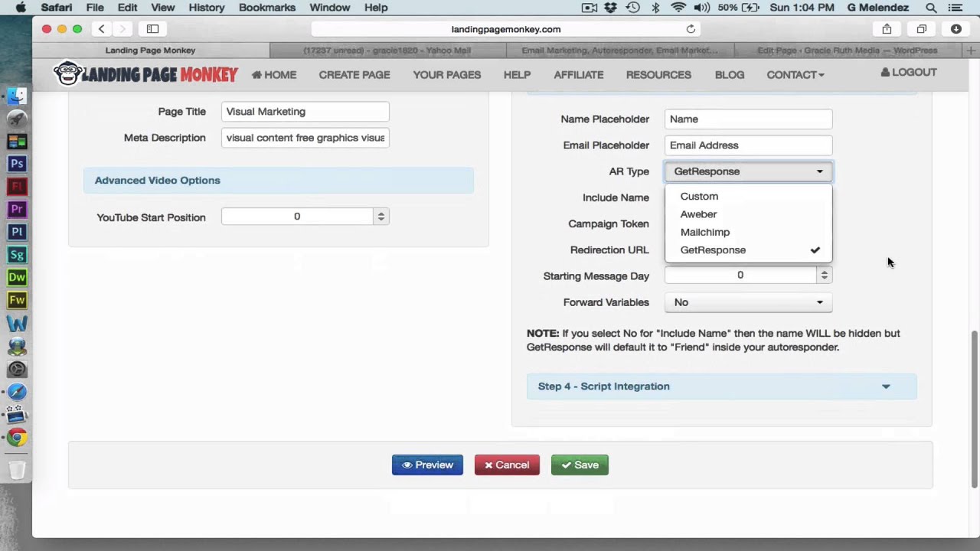Open Safari Downloads button
Viewport: 980px width, 551px height.
956,29
